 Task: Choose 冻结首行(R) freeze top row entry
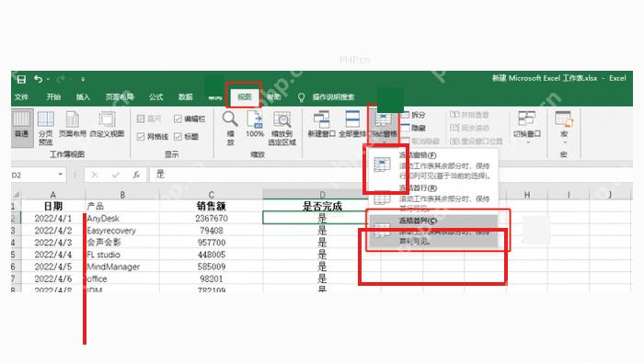click(x=433, y=199)
